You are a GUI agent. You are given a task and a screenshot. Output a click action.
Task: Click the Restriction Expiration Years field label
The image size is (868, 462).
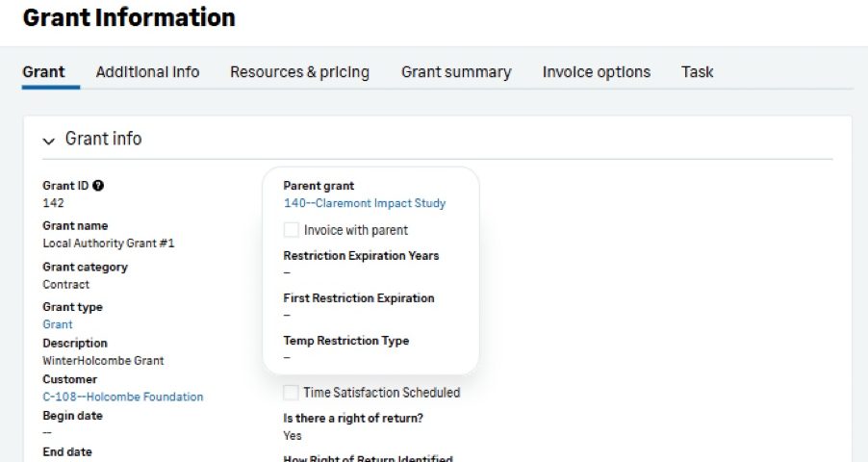pos(361,255)
